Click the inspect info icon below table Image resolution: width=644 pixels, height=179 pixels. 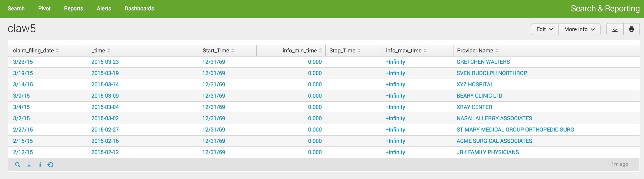40,165
